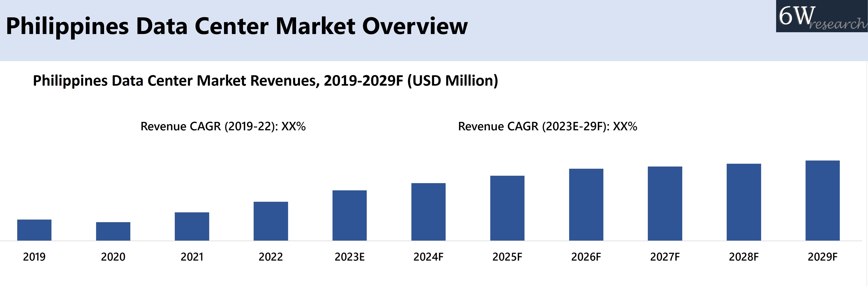Click the 2028F axis label

(744, 257)
